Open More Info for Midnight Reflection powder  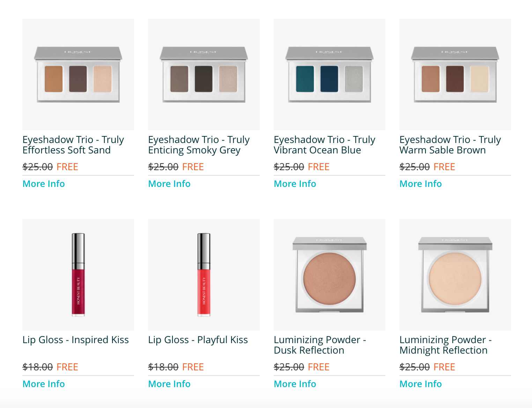click(x=421, y=384)
